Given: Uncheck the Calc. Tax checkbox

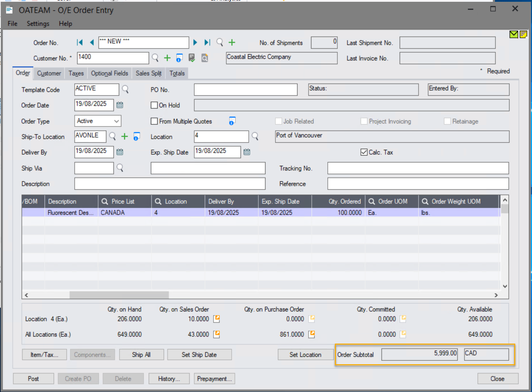Looking at the screenshot, I should coord(364,152).
